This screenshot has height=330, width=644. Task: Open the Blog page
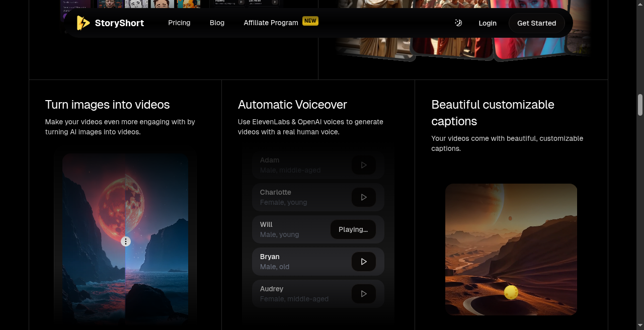217,23
